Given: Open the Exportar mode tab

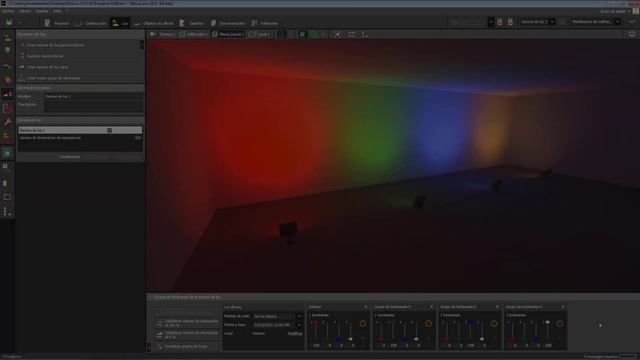Looking at the screenshot, I should 191,23.
